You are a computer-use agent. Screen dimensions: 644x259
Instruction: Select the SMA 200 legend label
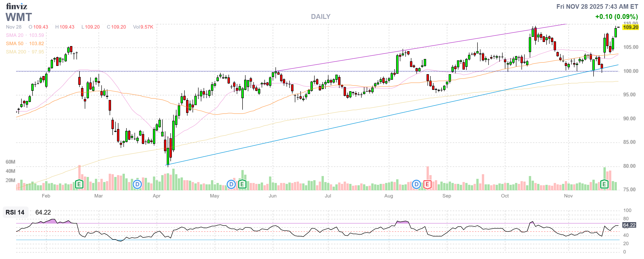tap(16, 52)
